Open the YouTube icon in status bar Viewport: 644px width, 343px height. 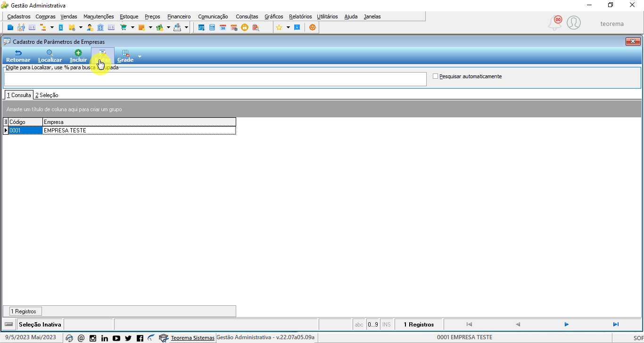[116, 338]
